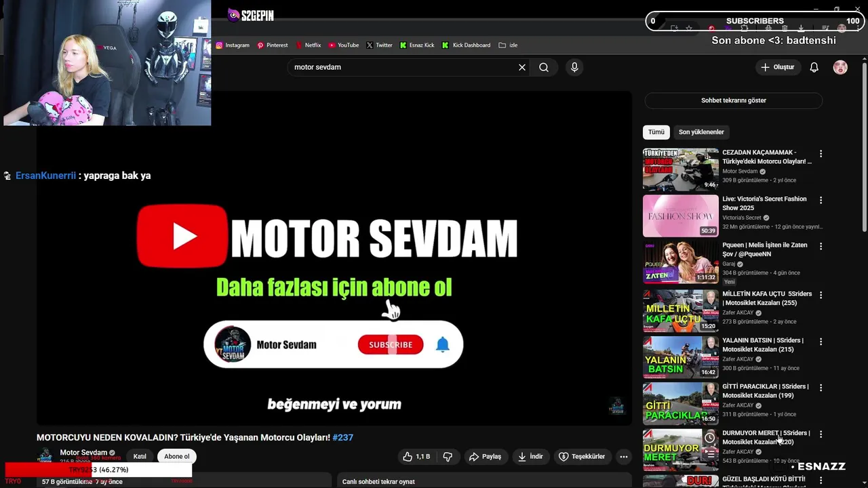Viewport: 868px width, 488px height.
Task: Add DURMUYOR MERET to Watch Later clock icon
Action: coord(709,438)
